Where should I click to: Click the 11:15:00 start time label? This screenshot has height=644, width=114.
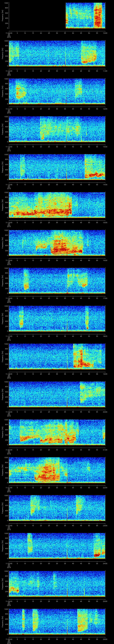coord(9,260)
